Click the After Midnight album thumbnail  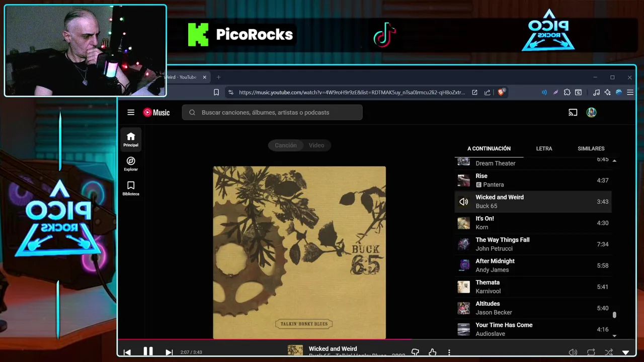[463, 265]
